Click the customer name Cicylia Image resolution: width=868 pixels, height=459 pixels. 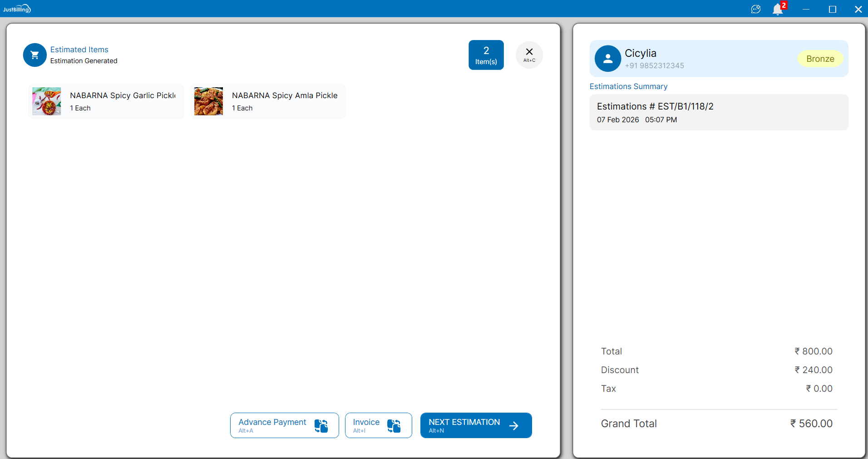(x=640, y=53)
